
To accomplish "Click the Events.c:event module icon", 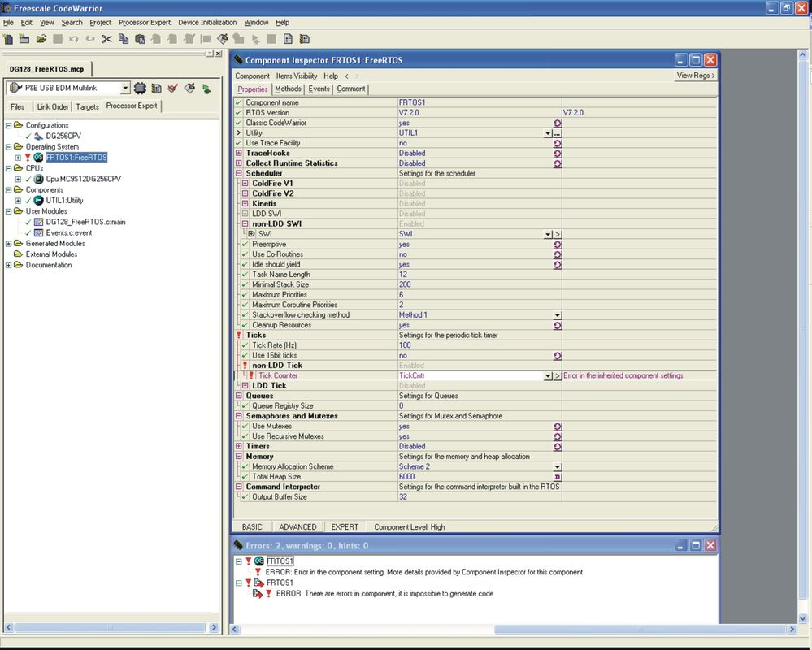I will 38,233.
